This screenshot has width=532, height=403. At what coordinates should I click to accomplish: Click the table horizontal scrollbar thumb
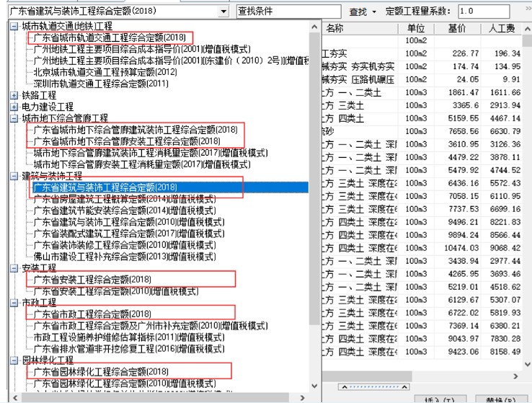tap(367, 376)
